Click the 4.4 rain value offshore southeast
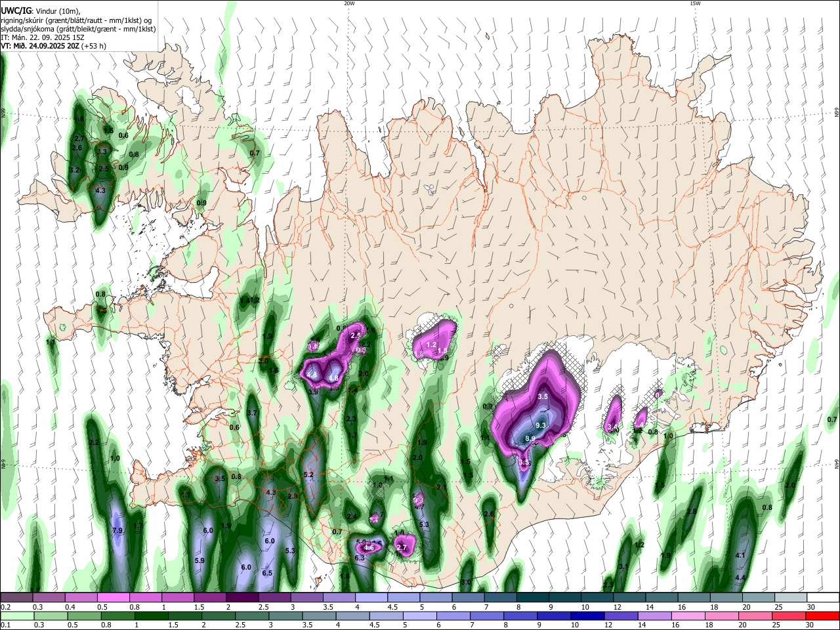 point(740,577)
